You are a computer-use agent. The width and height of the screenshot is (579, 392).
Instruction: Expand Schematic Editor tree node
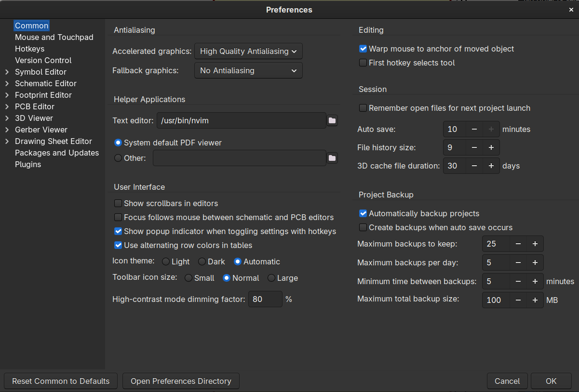7,83
